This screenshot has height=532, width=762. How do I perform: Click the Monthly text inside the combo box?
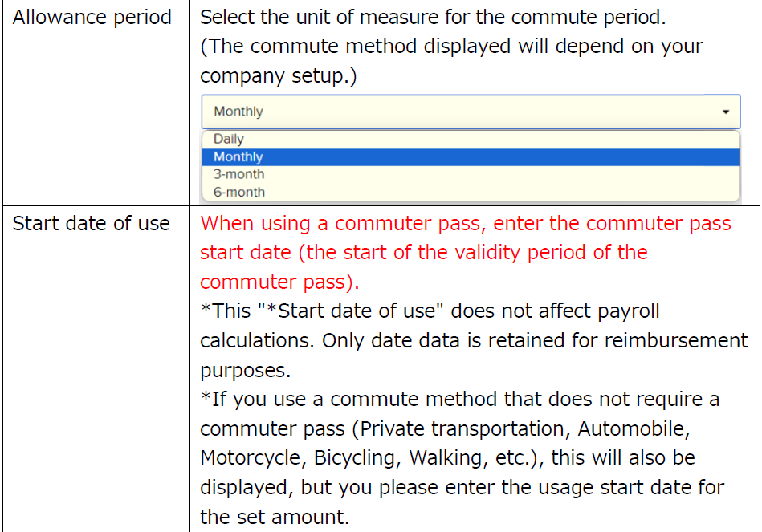(230, 112)
